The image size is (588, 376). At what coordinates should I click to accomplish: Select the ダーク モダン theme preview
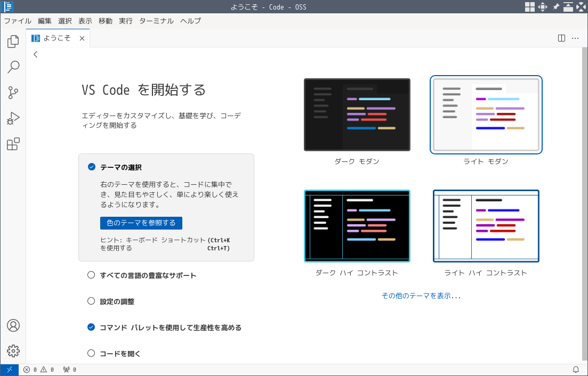point(357,115)
